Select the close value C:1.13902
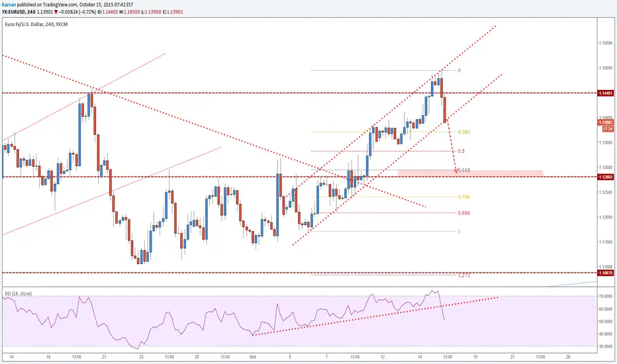Screen dimensions: 617x364 [x=174, y=12]
